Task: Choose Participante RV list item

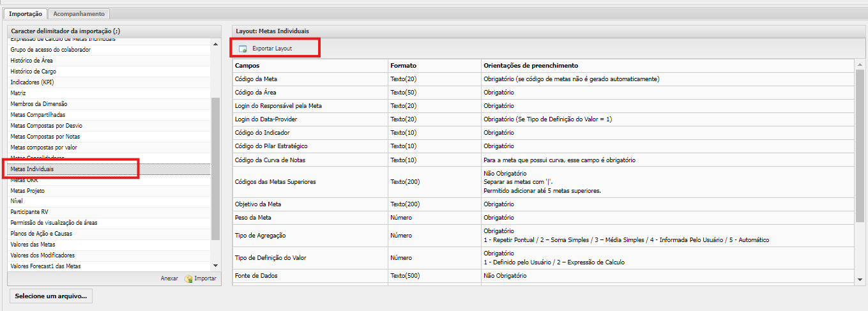Action: pyautogui.click(x=31, y=212)
